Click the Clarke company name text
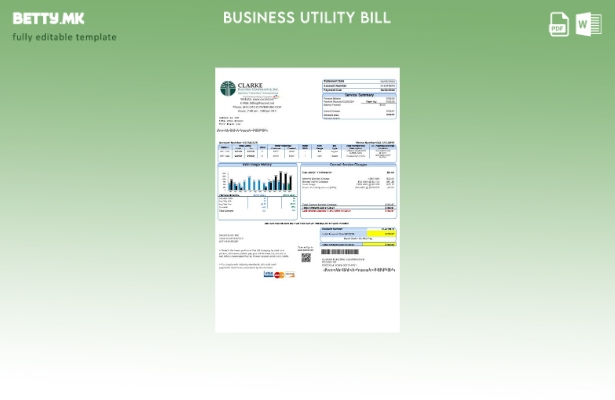The image size is (615, 400). 250,86
